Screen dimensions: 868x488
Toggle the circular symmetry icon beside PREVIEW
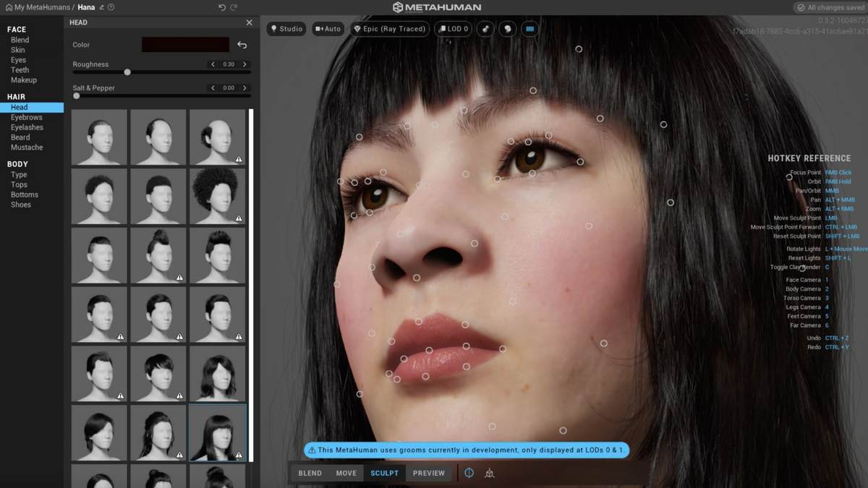coord(469,473)
